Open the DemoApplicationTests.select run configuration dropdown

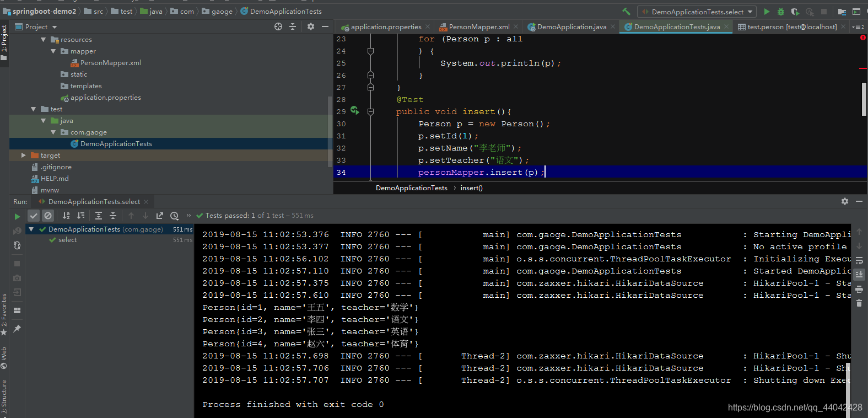(697, 12)
